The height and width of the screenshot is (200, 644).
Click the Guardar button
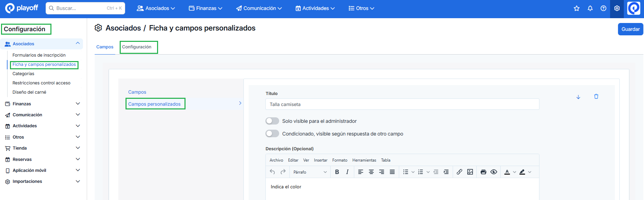pyautogui.click(x=630, y=29)
